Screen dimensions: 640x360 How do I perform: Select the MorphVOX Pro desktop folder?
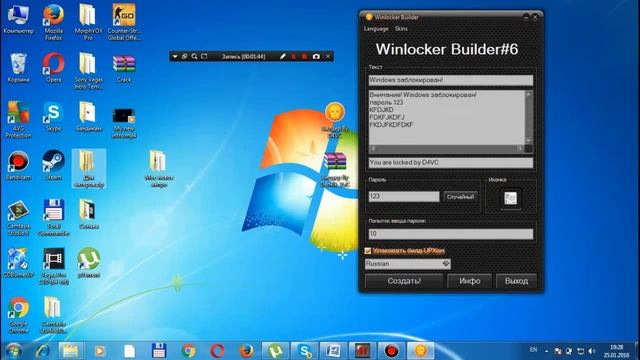coord(88,22)
